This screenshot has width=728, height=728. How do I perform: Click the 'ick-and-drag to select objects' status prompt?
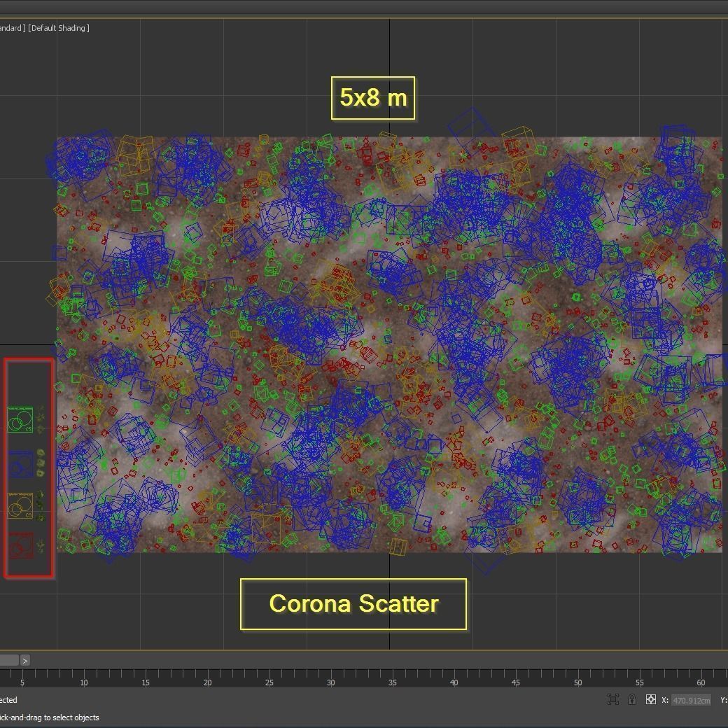click(x=50, y=717)
